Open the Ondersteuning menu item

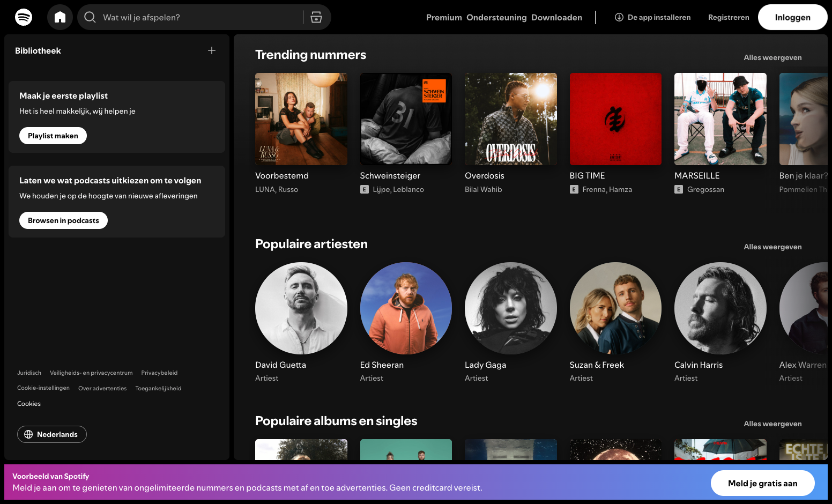(x=496, y=18)
